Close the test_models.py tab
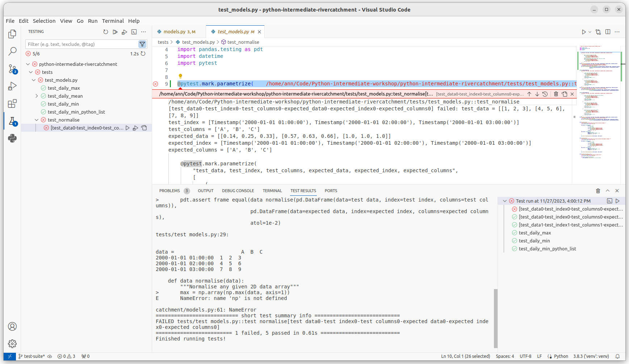 pyautogui.click(x=259, y=32)
